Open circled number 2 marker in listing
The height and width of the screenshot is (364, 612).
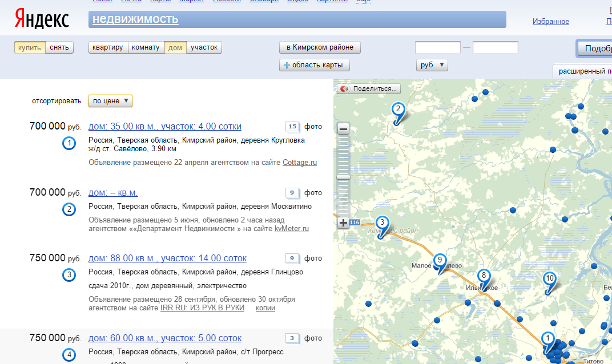coord(69,209)
